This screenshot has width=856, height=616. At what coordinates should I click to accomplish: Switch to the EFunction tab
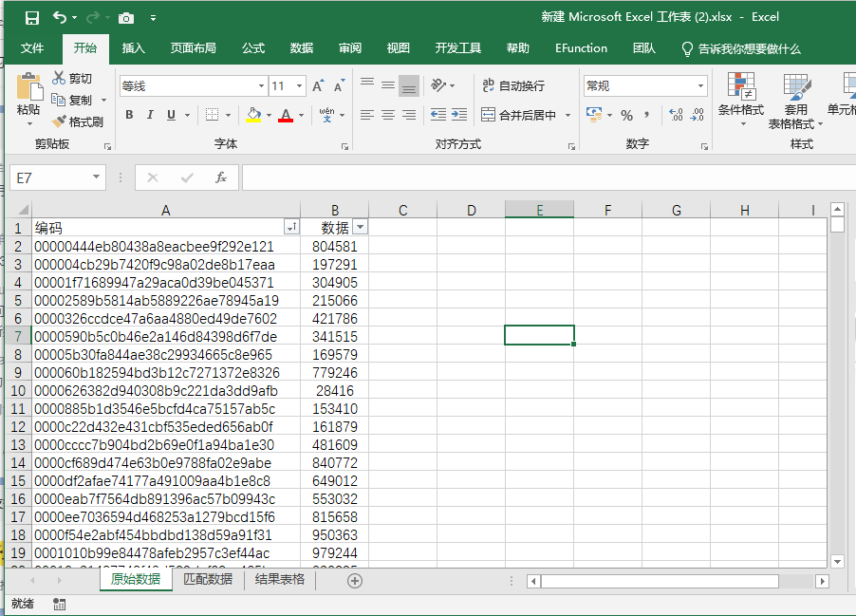coord(581,48)
